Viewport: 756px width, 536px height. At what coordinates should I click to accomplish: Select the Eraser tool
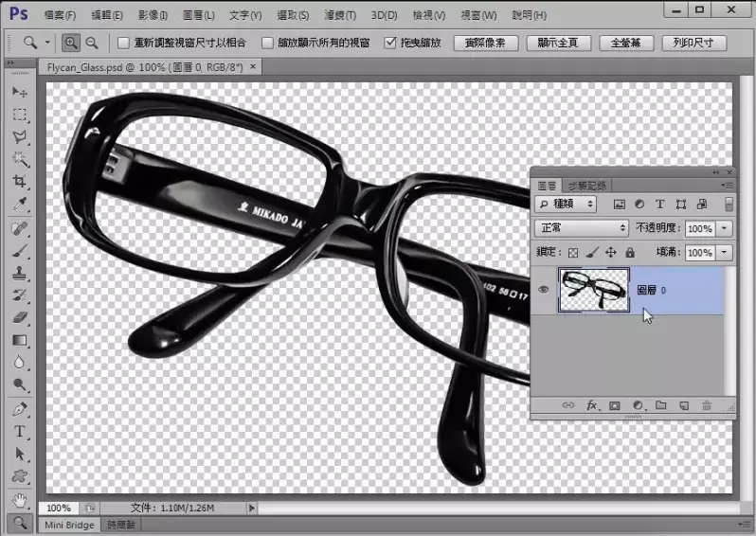(19, 318)
